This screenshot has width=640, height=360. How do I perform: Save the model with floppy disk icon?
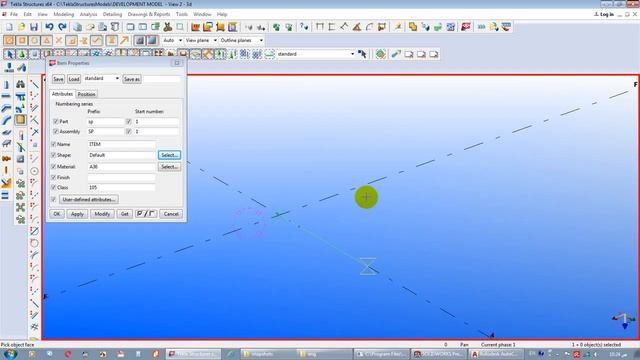33,27
